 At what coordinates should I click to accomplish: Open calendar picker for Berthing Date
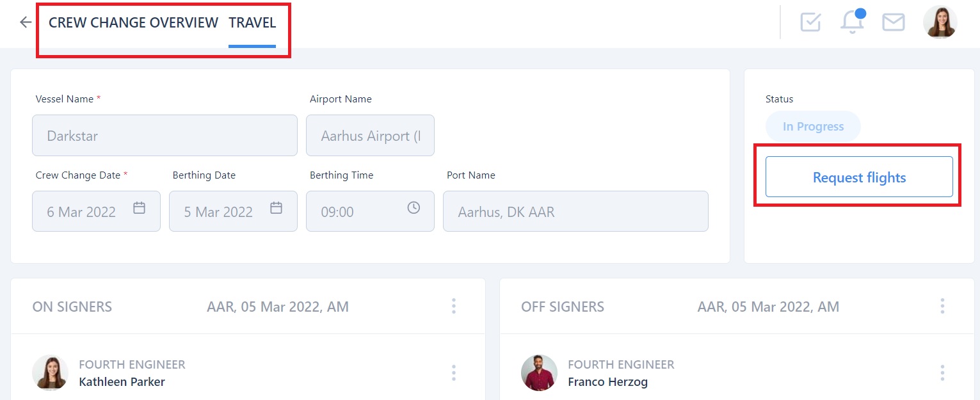(276, 208)
